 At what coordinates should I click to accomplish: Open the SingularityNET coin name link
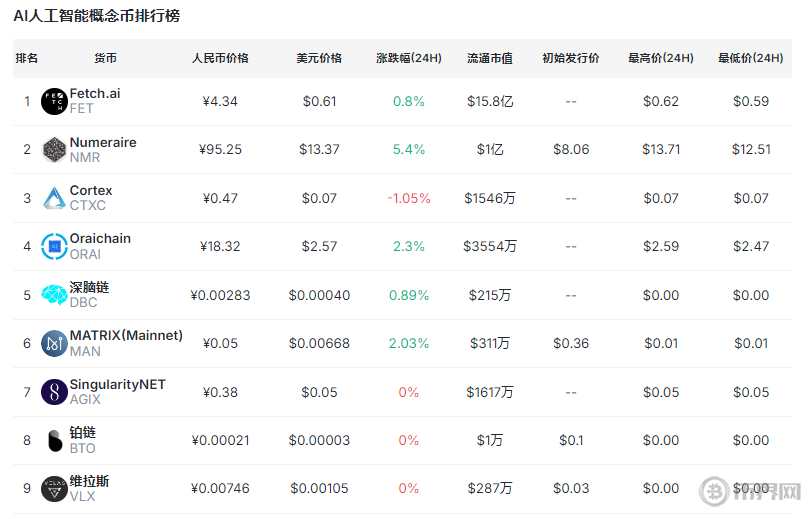(x=117, y=385)
